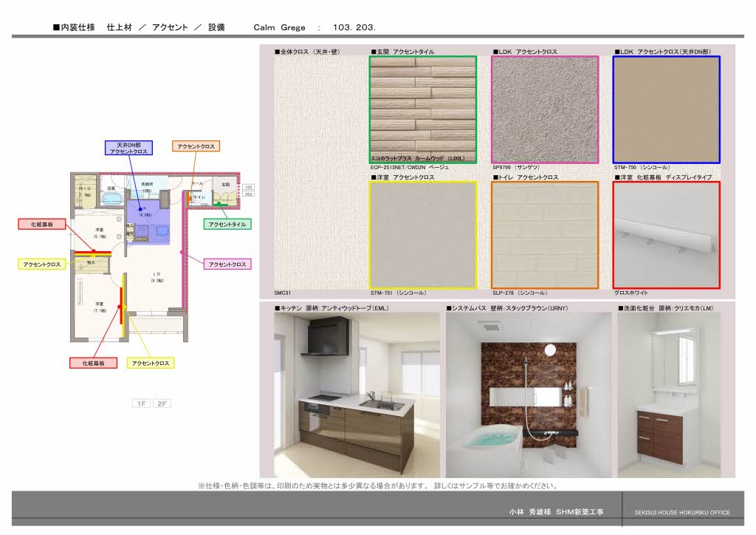Pick the orange-framed SLP-278 toilet swatch
This screenshot has width=756, height=535.
point(545,234)
